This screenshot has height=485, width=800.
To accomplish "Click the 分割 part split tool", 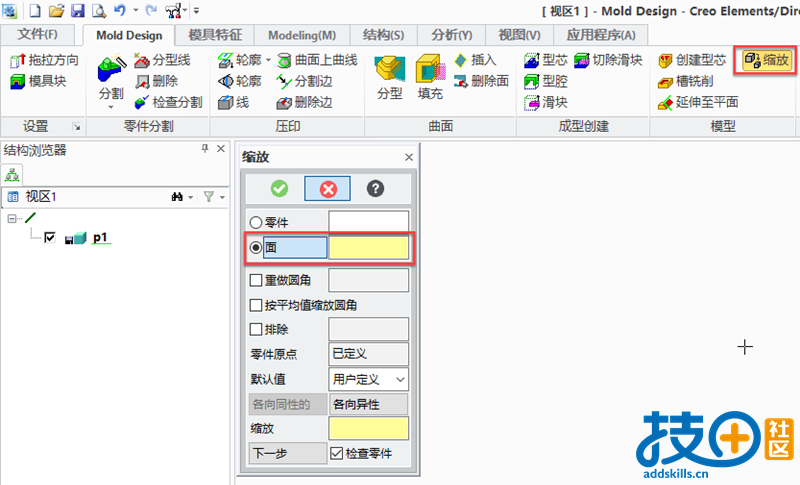I will click(111, 75).
